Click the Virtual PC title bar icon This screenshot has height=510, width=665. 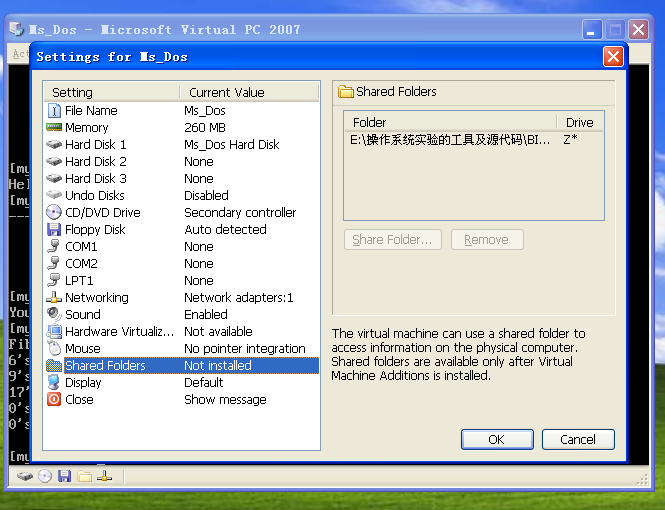pyautogui.click(x=17, y=29)
